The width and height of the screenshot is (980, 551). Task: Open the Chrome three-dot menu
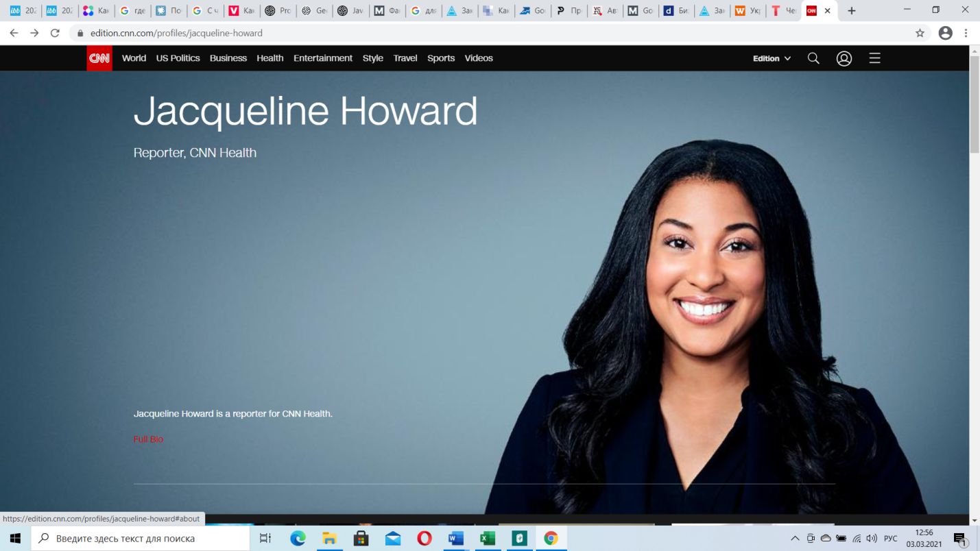pyautogui.click(x=966, y=33)
